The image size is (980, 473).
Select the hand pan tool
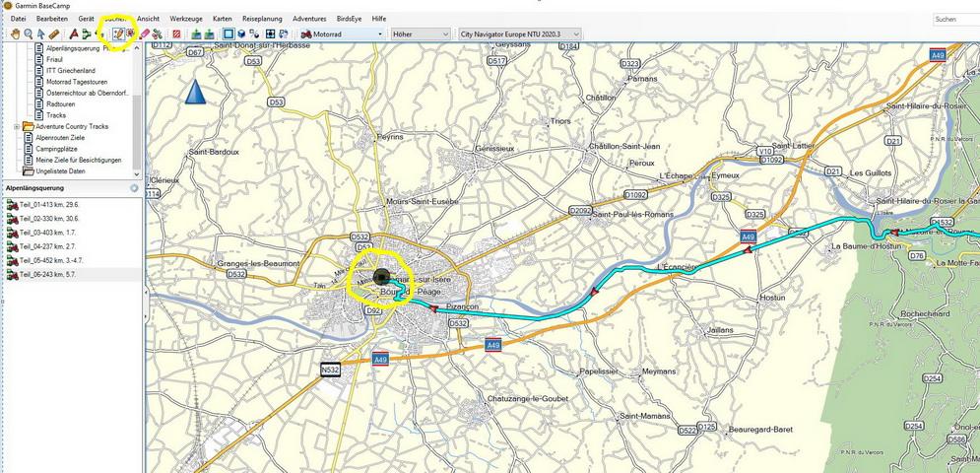[x=13, y=34]
